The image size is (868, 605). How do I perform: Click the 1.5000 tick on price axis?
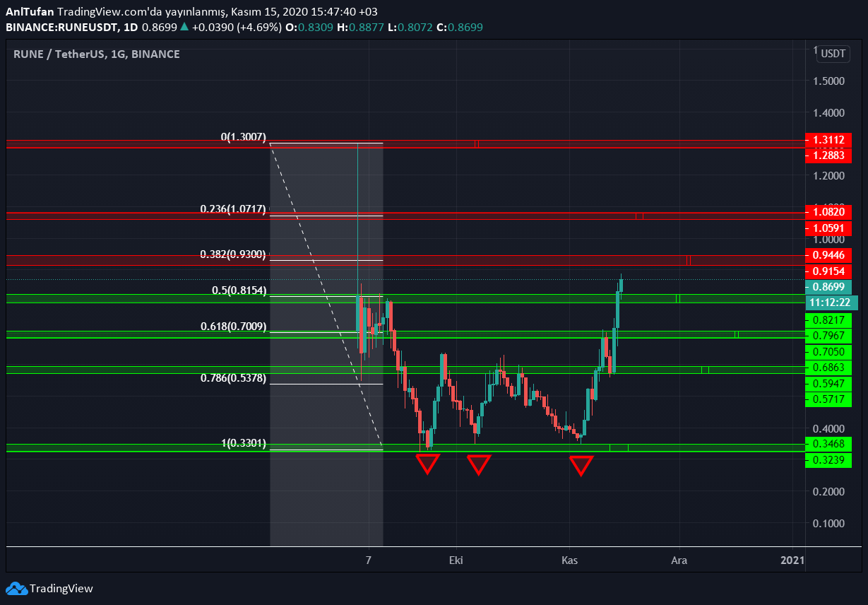[828, 81]
